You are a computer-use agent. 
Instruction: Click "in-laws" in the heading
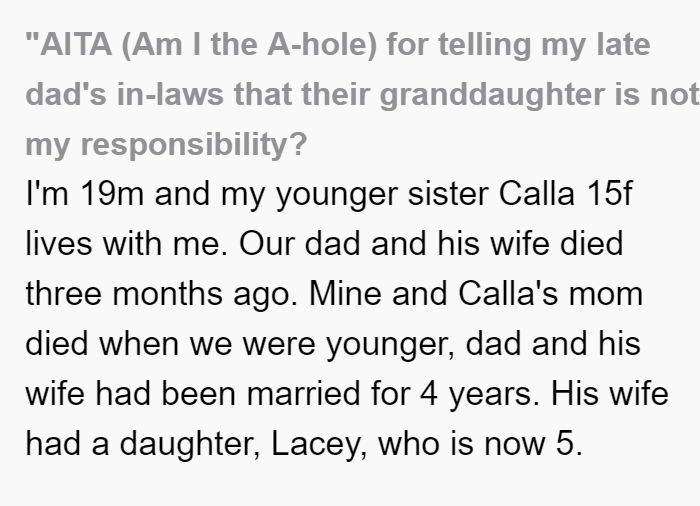point(170,95)
